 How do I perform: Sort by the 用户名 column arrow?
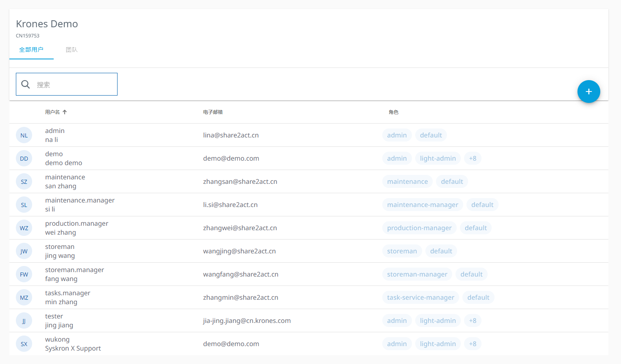65,112
